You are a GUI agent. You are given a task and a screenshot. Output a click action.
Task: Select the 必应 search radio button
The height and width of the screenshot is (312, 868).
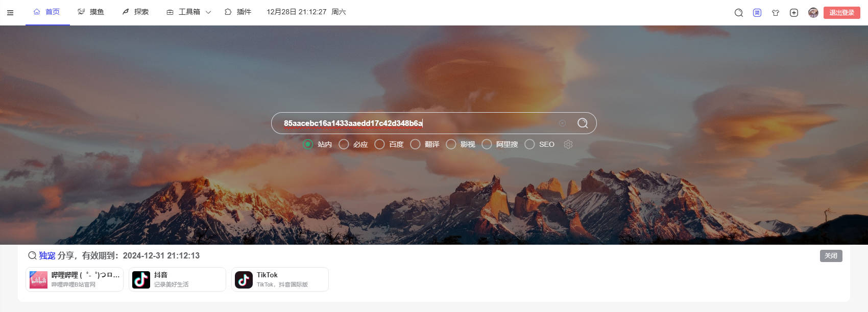[344, 144]
